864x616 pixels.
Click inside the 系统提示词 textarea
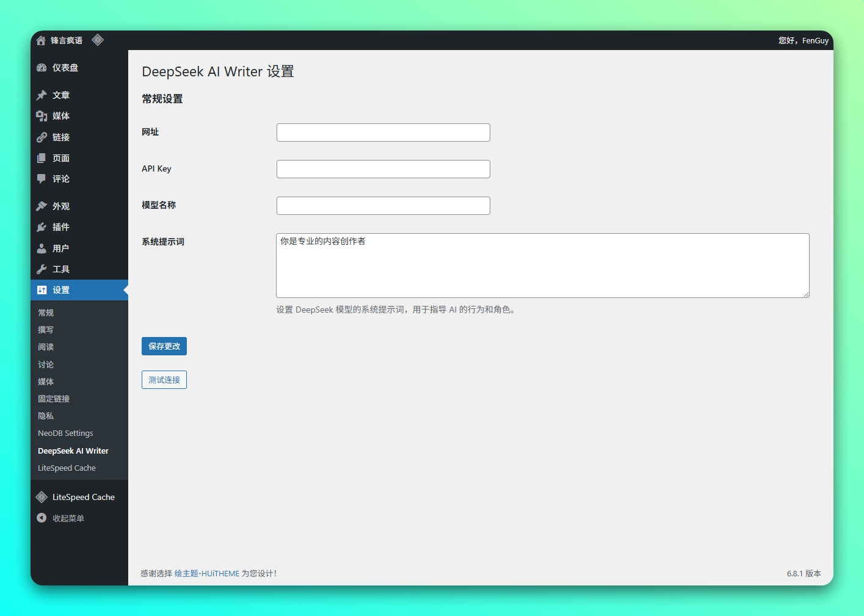tap(543, 266)
